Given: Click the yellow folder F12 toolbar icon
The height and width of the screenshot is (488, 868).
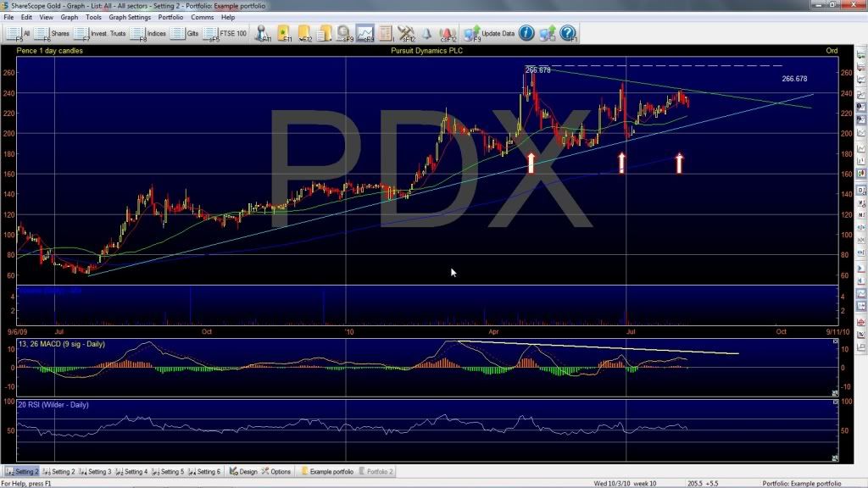Looking at the screenshot, I should (x=304, y=34).
